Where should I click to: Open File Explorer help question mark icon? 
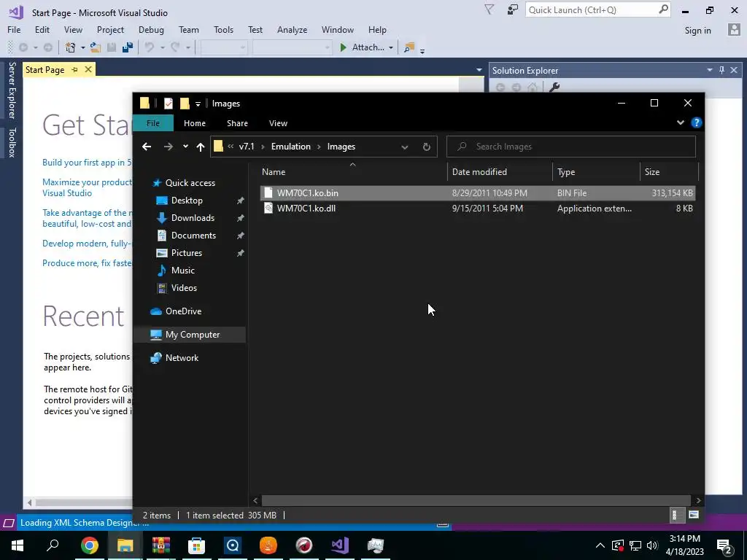point(697,122)
